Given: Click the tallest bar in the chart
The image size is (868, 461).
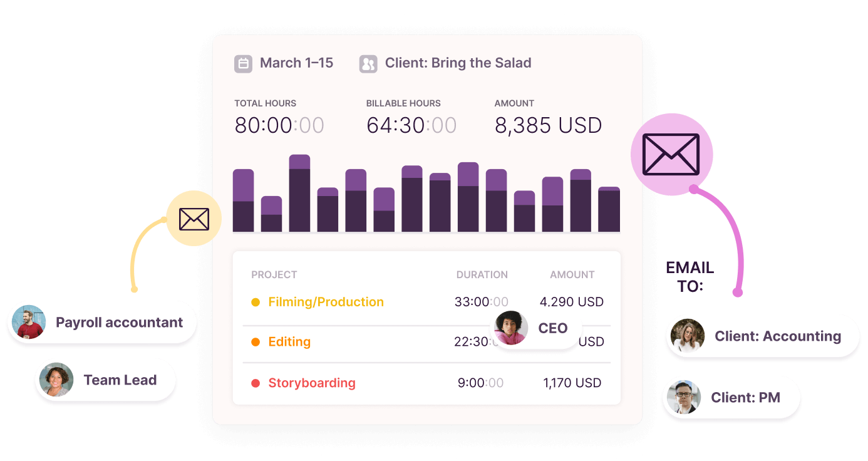Looking at the screenshot, I should coord(299,194).
